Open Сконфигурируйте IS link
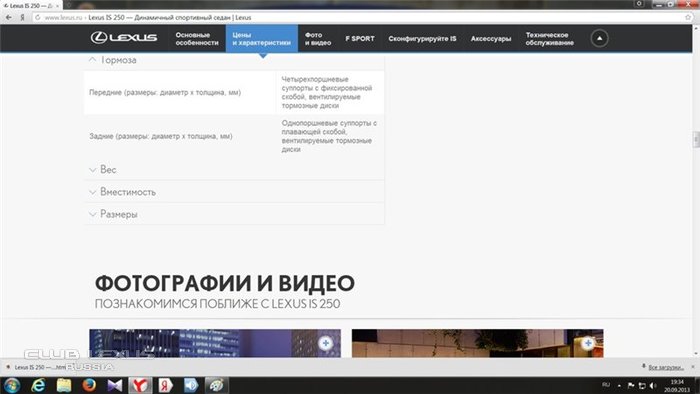 click(x=422, y=39)
